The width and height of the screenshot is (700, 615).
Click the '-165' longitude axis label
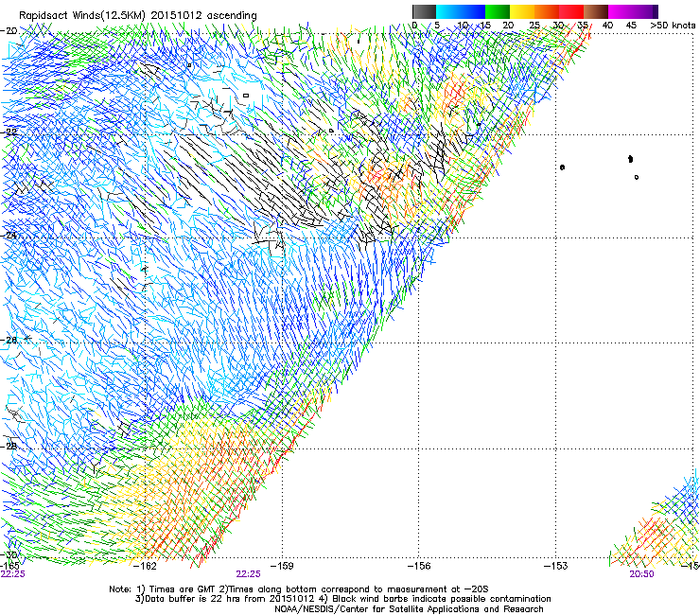(x=9, y=565)
